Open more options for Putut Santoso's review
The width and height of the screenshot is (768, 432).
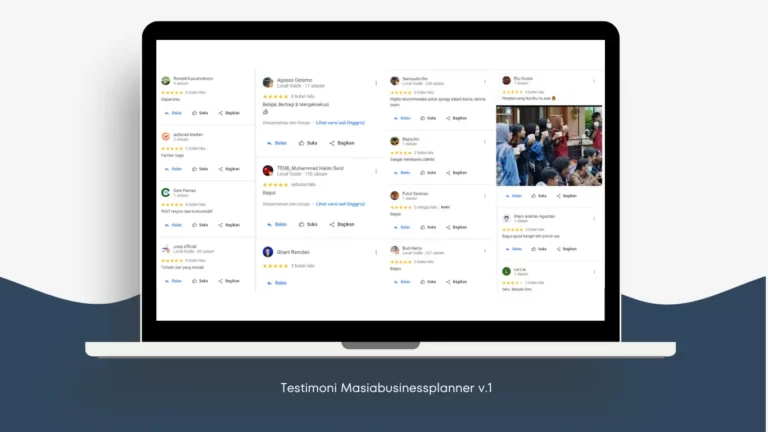click(485, 196)
